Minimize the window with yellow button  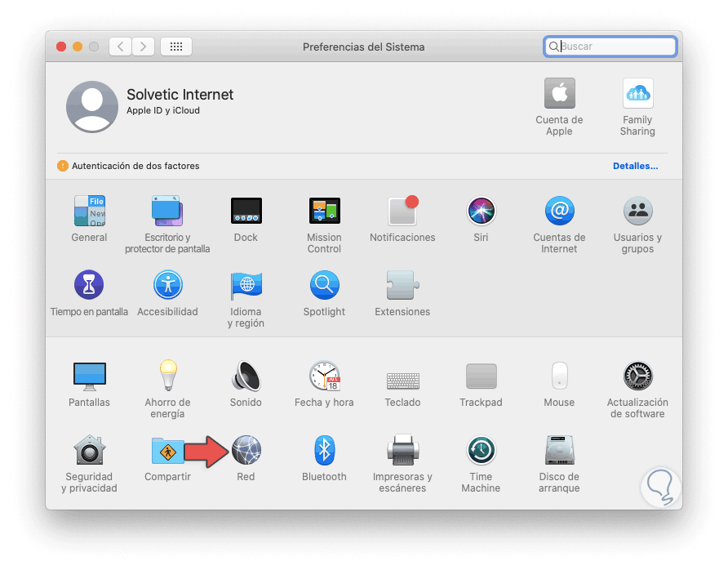[78, 47]
